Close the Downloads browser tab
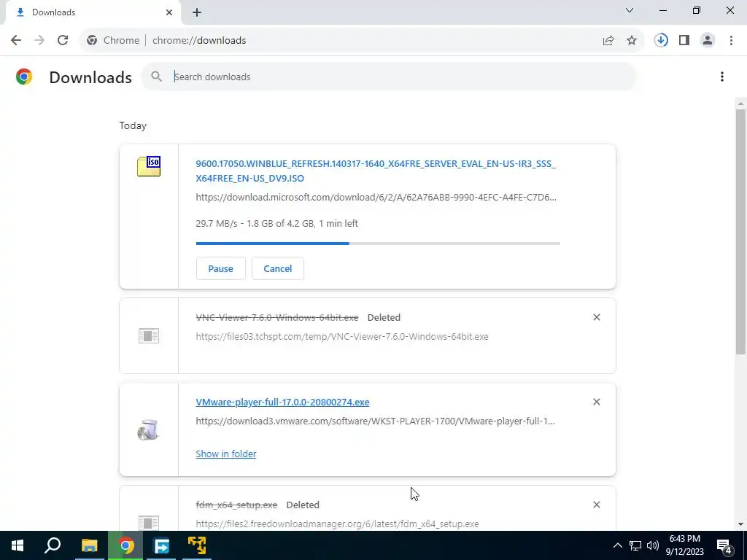Image resolution: width=747 pixels, height=560 pixels. 169,12
